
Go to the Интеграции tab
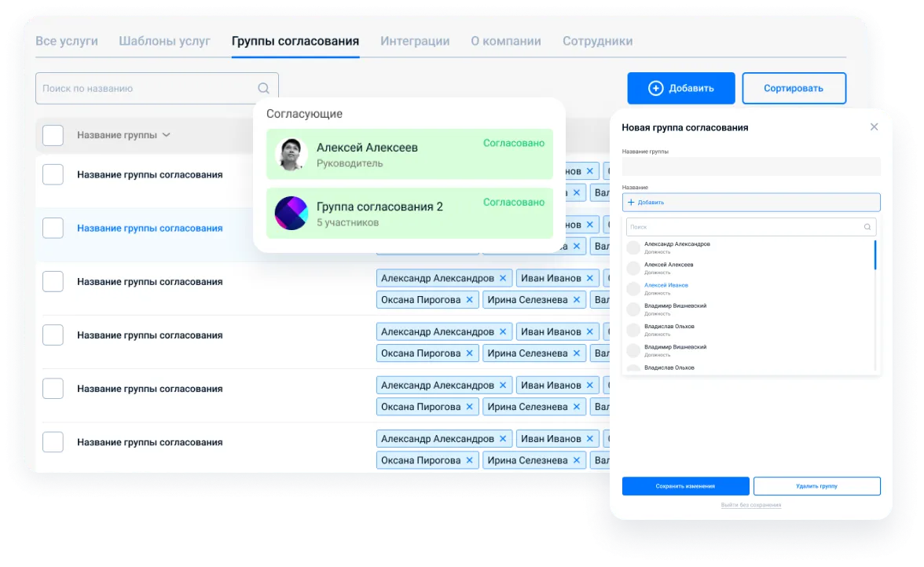tap(415, 41)
